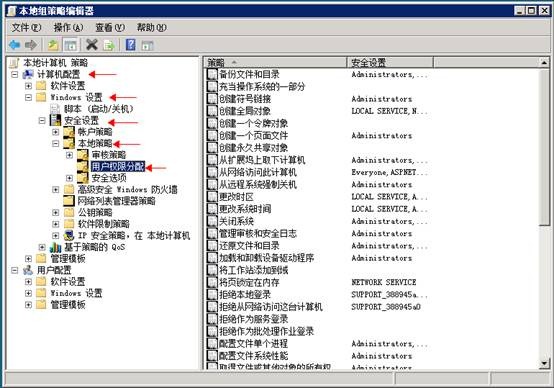
Task: Expand 高级安全 Windows 防火墙 node
Action: pos(55,190)
